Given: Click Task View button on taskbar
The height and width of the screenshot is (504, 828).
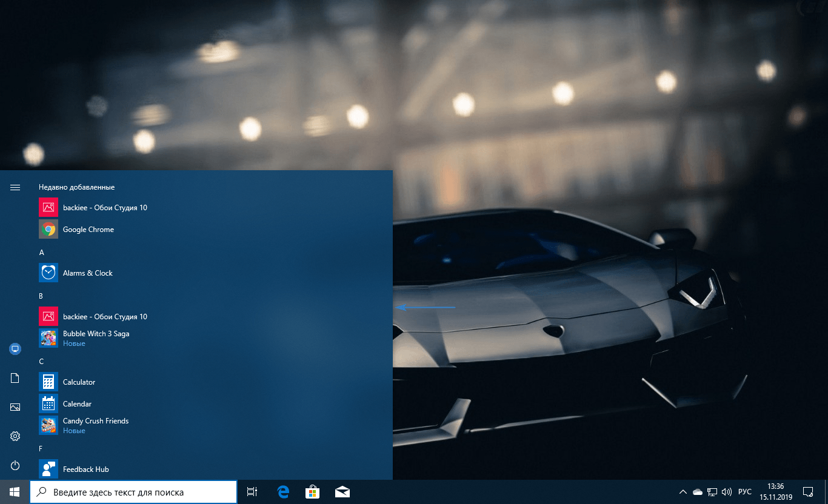Looking at the screenshot, I should 252,492.
